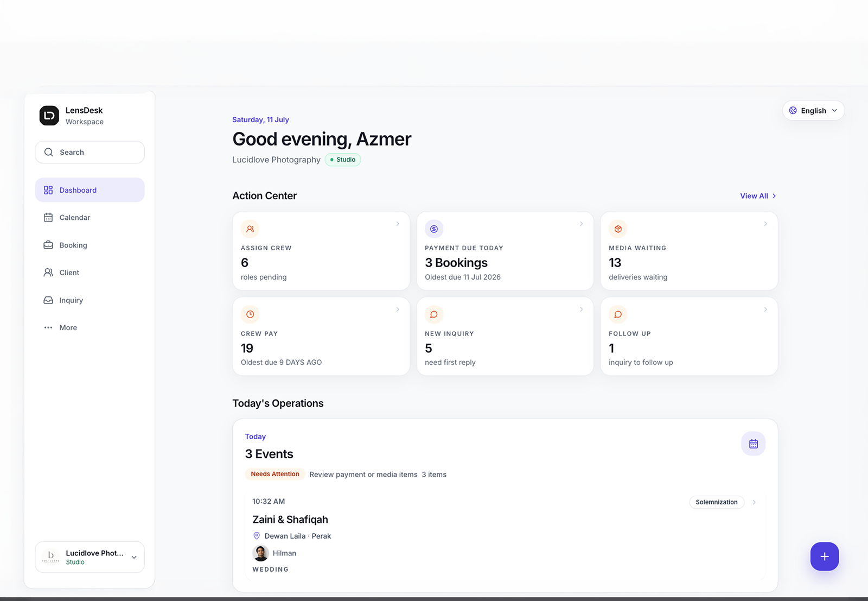Click the LensDesk logo icon
This screenshot has width=868, height=601.
click(x=49, y=116)
